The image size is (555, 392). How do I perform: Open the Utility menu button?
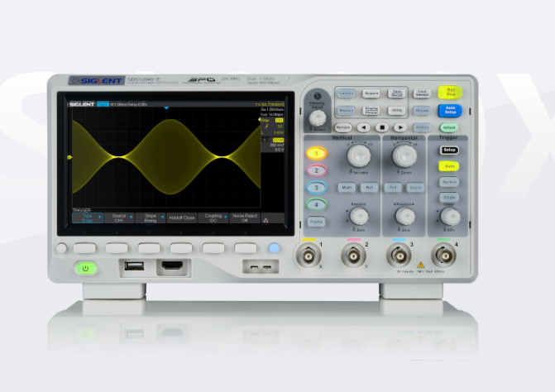pyautogui.click(x=397, y=110)
